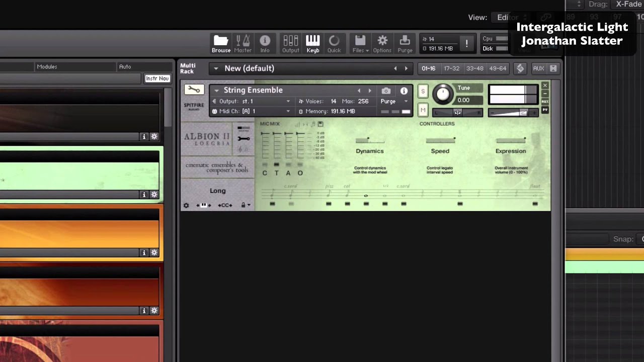Open the instrument Purge dropdown
This screenshot has height=362, width=644.
tap(394, 101)
